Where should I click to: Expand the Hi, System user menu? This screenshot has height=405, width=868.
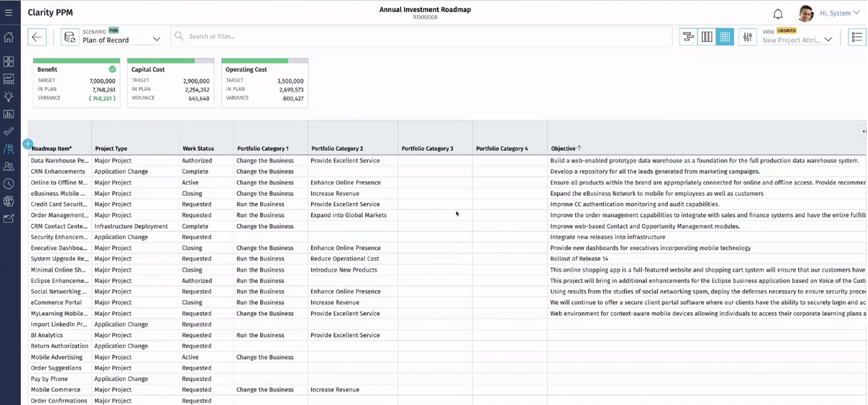pyautogui.click(x=839, y=13)
